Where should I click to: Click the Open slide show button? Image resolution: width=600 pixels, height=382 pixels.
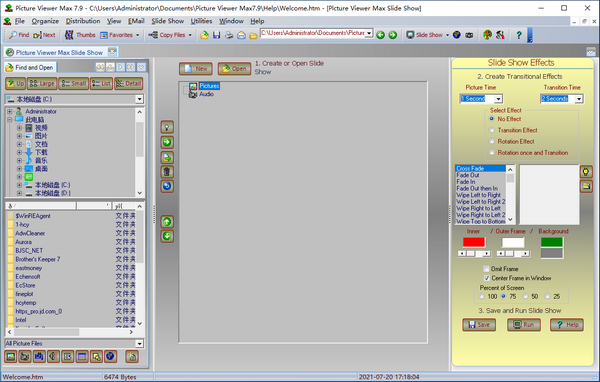pos(234,69)
